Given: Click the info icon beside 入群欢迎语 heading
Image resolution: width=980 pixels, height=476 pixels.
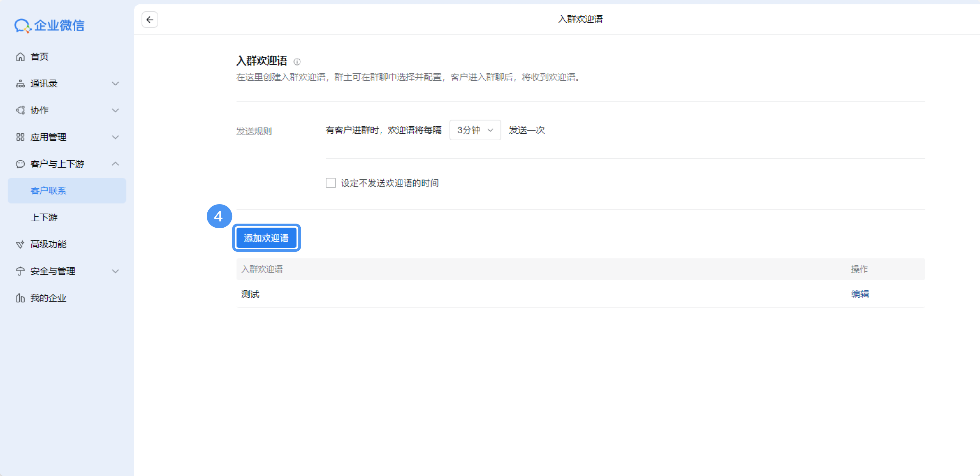Looking at the screenshot, I should coord(297,62).
